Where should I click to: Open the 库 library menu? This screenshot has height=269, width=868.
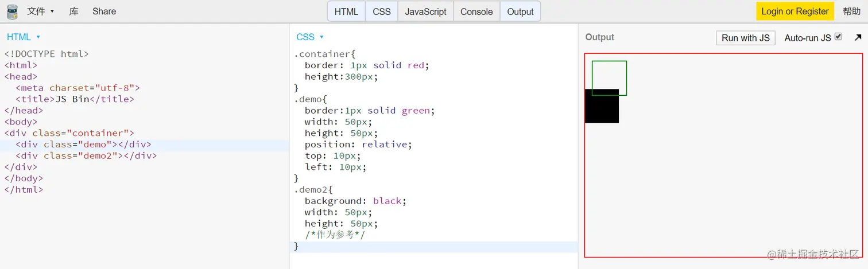73,11
